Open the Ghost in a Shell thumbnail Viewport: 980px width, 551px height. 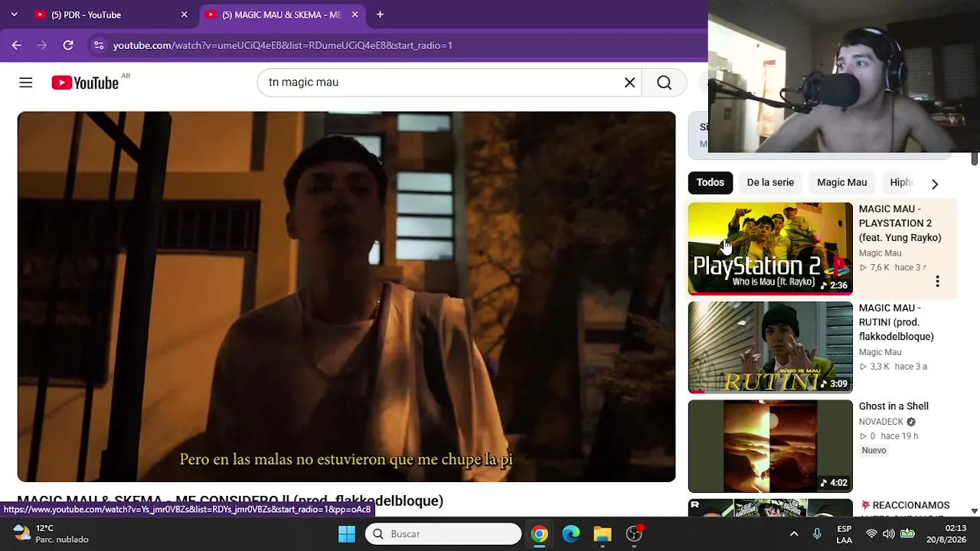[770, 446]
